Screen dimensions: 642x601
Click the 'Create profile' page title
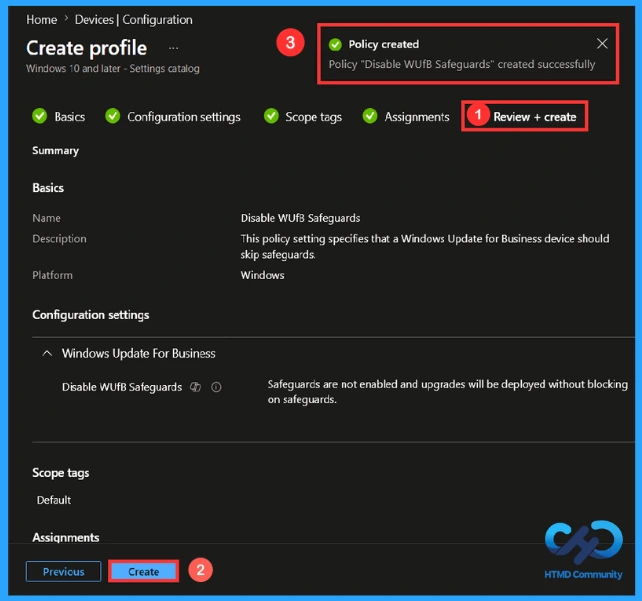click(x=87, y=48)
